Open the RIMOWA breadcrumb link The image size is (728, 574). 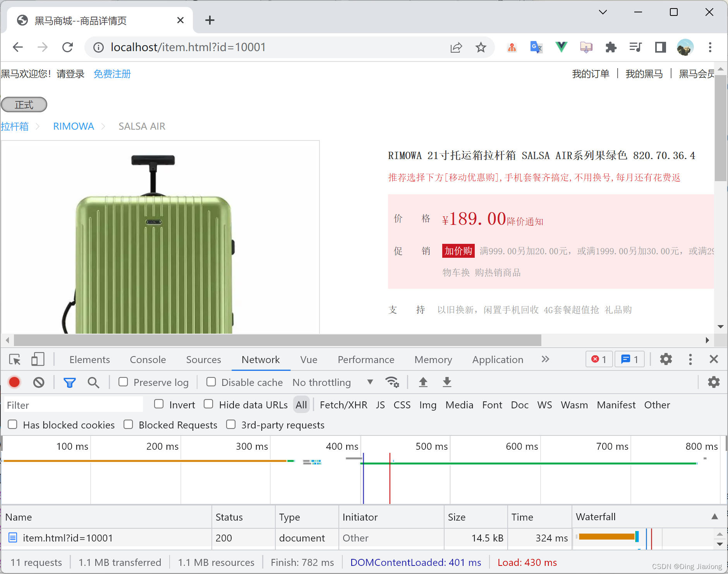(73, 126)
